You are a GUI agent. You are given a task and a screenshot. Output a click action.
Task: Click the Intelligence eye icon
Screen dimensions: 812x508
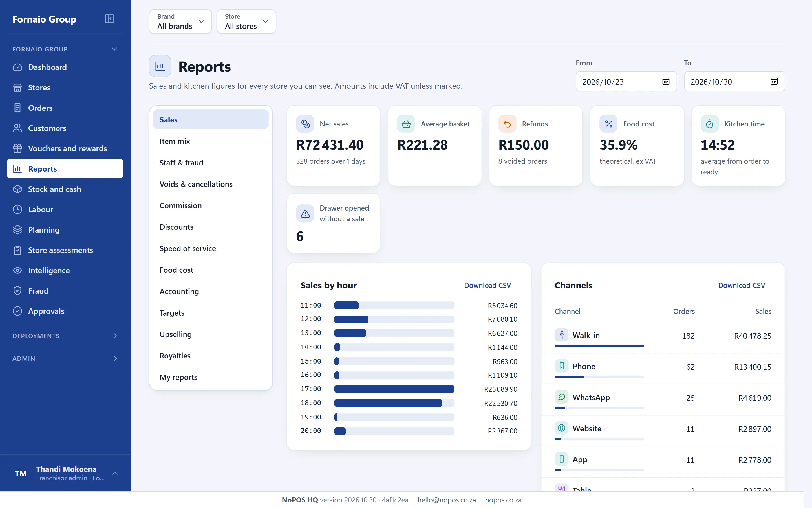pyautogui.click(x=17, y=270)
